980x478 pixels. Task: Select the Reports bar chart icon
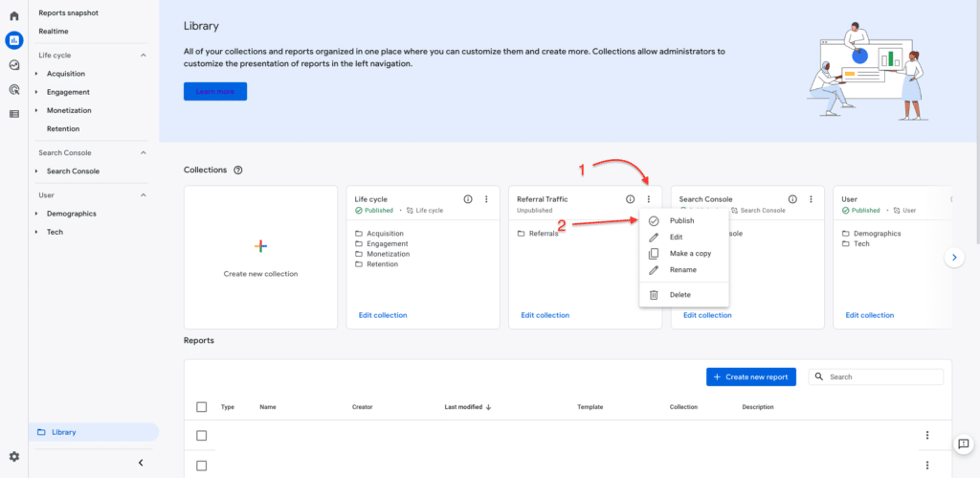coord(13,40)
